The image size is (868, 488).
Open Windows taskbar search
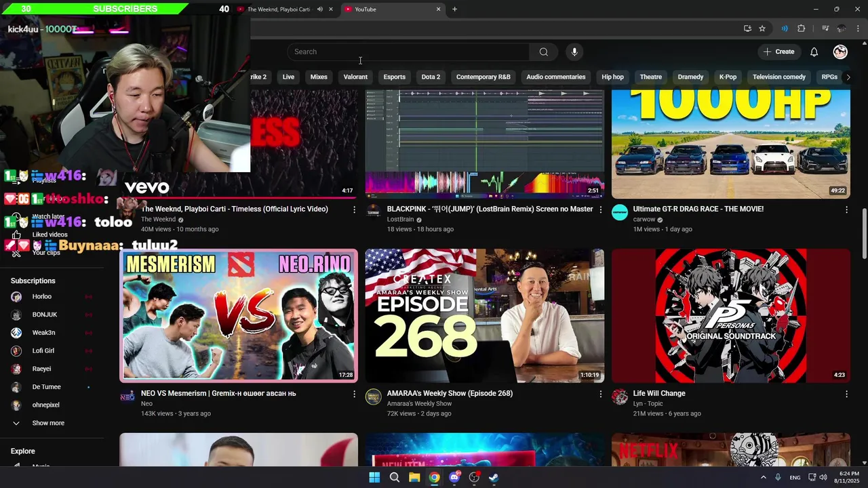pos(394,477)
